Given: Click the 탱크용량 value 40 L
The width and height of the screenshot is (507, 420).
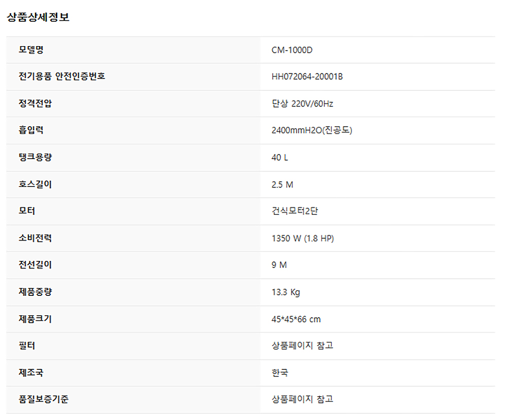Looking at the screenshot, I should pyautogui.click(x=280, y=158).
